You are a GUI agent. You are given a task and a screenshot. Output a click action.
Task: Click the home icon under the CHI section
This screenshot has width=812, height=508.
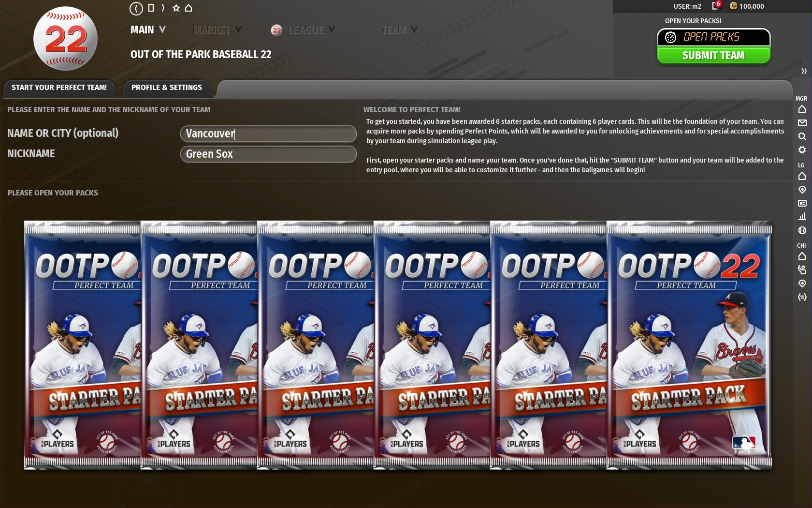pos(801,256)
